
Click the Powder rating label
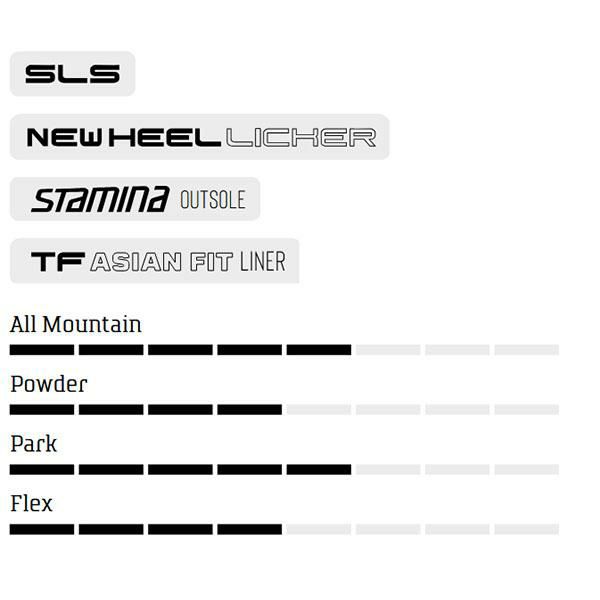(49, 384)
